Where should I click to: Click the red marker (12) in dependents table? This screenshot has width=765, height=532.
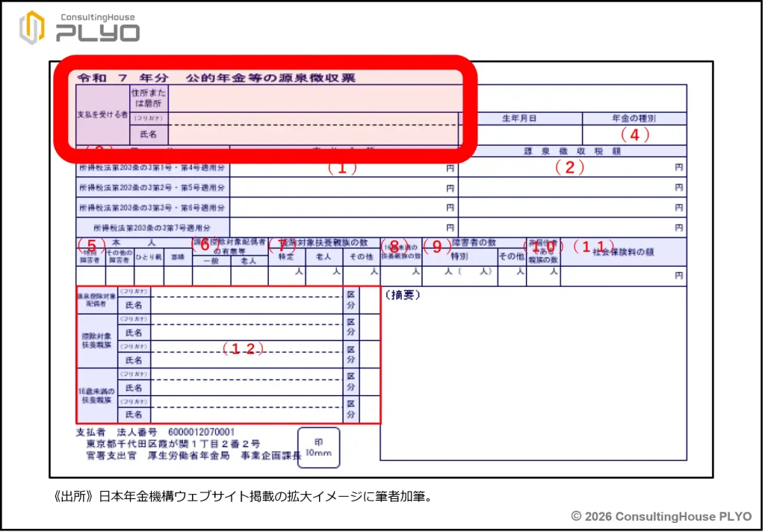tap(244, 350)
